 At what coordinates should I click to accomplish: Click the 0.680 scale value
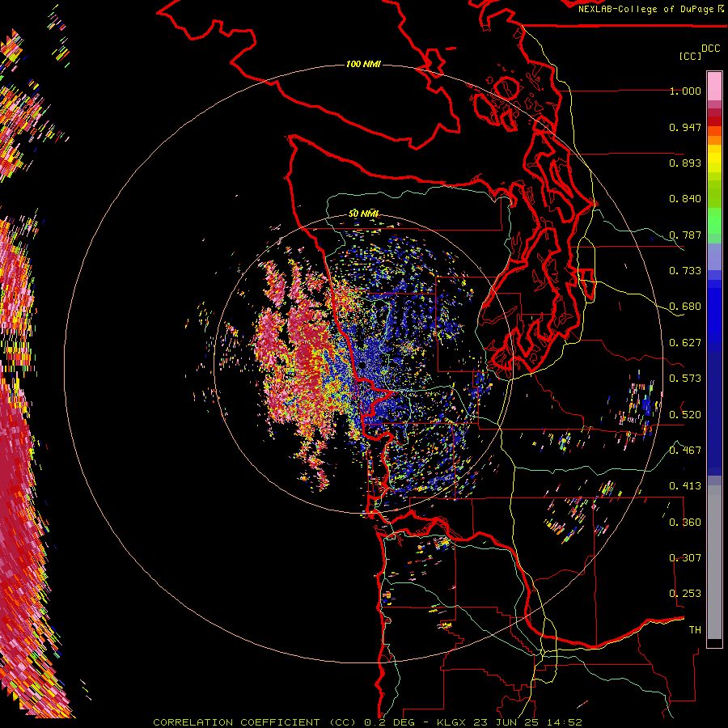coord(685,307)
